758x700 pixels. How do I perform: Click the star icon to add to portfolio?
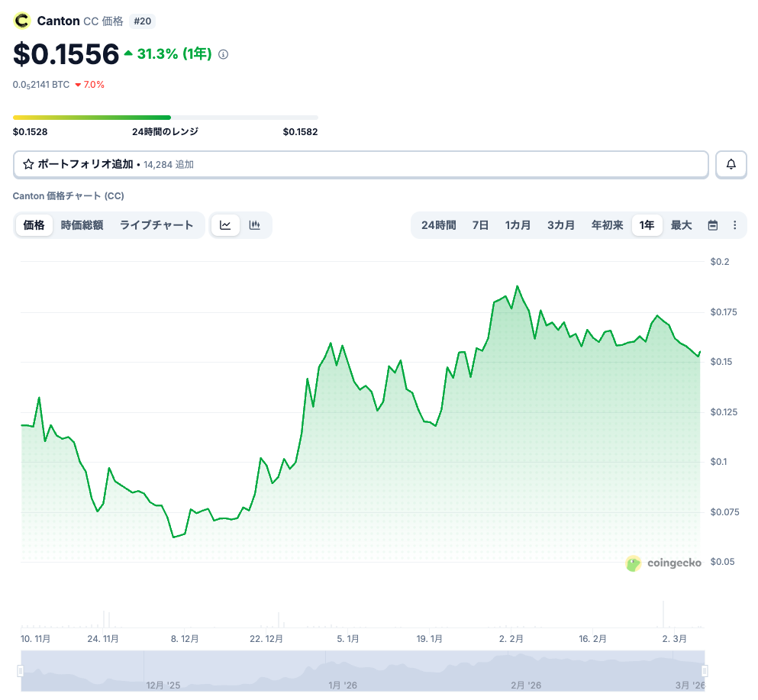pos(28,164)
